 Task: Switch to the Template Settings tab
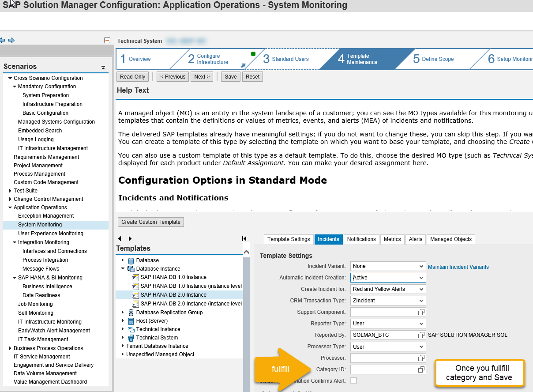tap(289, 239)
